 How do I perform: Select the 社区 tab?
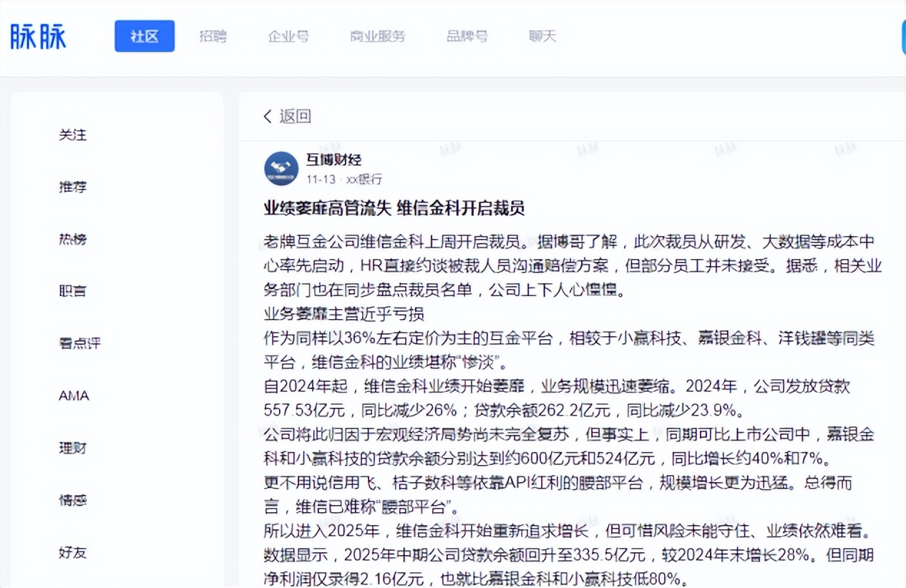tap(145, 36)
